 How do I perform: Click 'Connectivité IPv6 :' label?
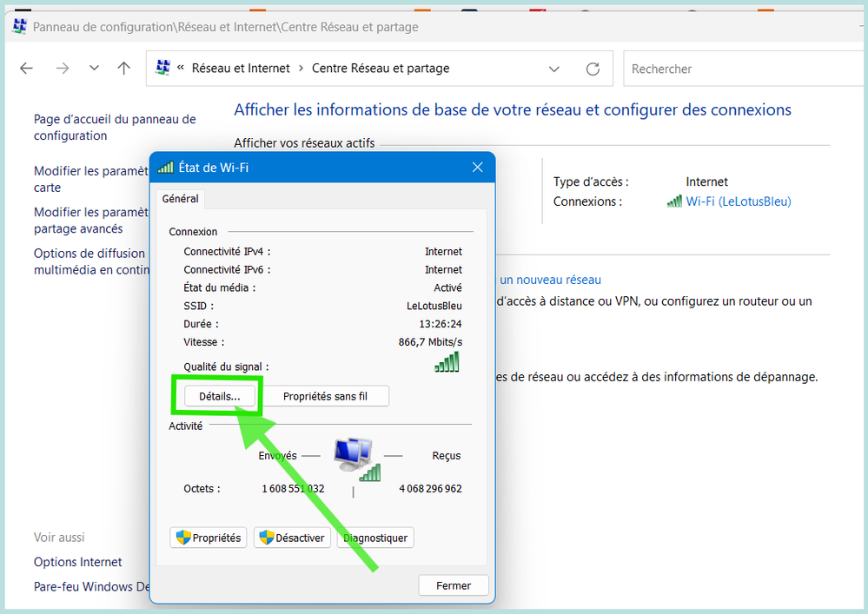coord(227,270)
